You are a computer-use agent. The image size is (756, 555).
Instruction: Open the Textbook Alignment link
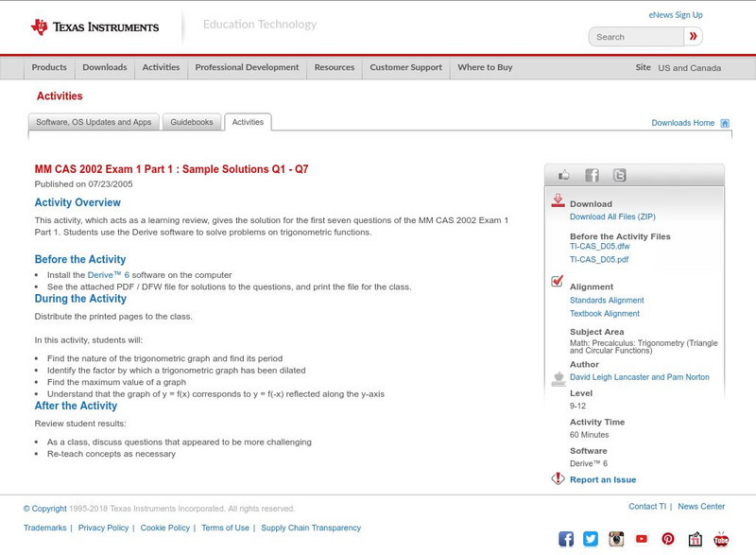[605, 313]
